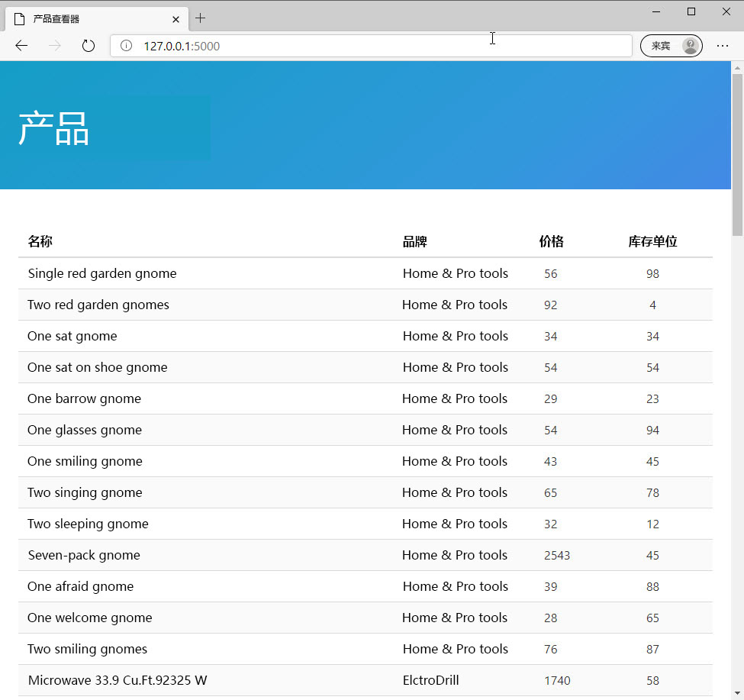
Task: Open the browser more options (...) icon
Action: [723, 46]
